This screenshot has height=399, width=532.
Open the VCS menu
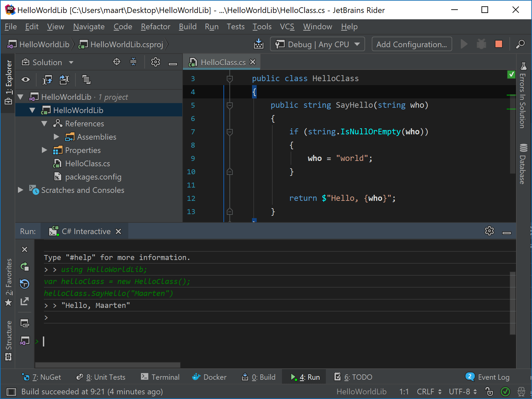point(287,27)
